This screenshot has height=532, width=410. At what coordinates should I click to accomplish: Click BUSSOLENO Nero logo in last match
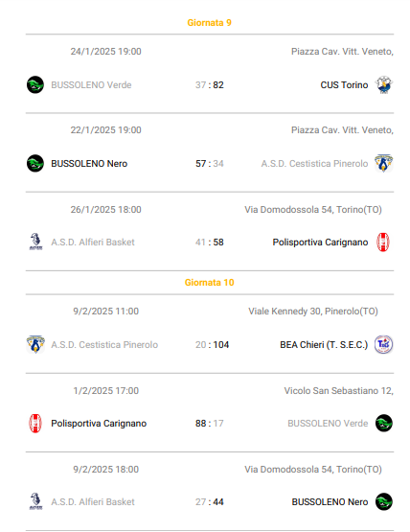point(384,501)
